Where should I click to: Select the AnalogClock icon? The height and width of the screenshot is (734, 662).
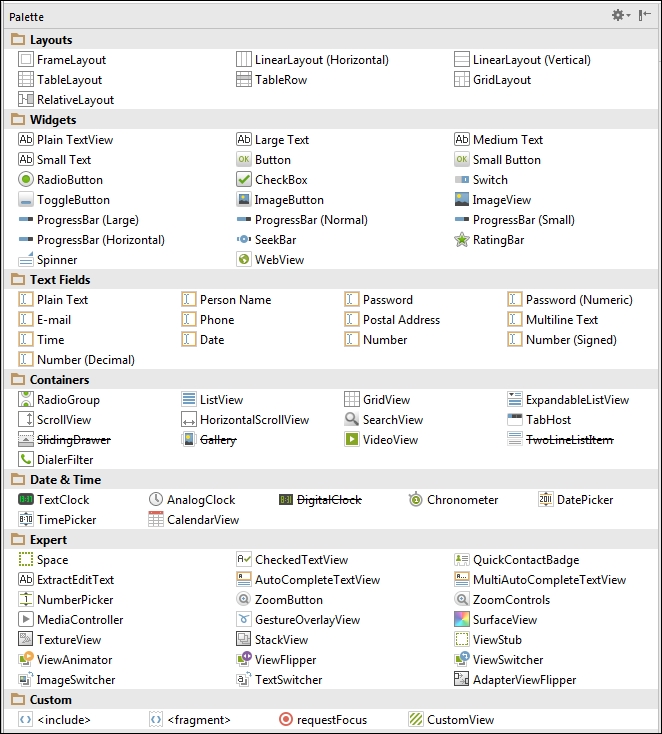[x=156, y=500]
